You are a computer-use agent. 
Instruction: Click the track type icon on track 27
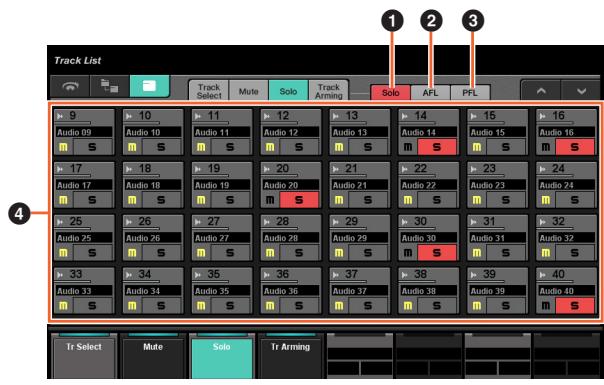click(x=198, y=222)
